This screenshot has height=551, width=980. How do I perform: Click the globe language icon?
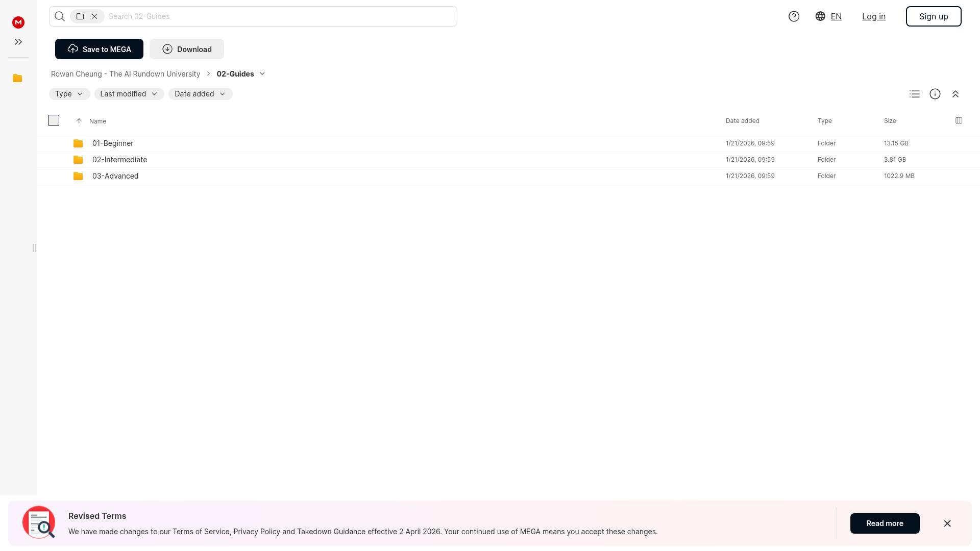point(820,16)
